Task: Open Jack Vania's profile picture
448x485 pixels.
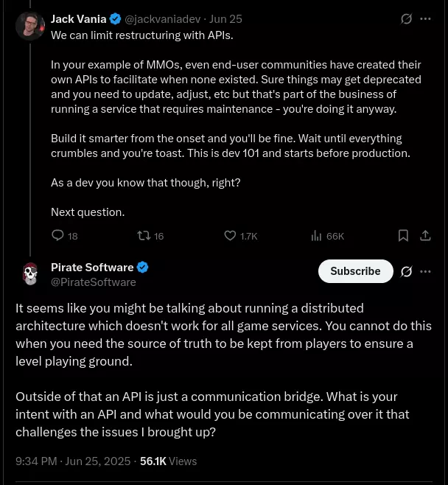Action: (x=30, y=27)
